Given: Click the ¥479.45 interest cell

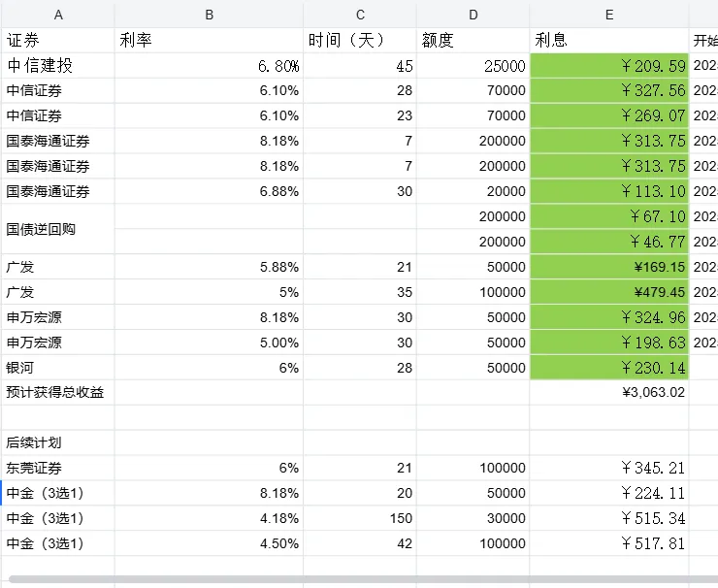Looking at the screenshot, I should point(609,292).
